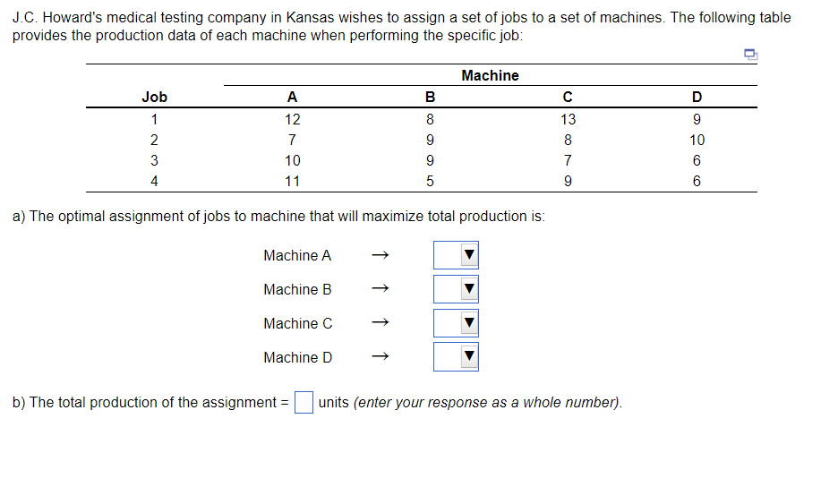Click value 5 for Job 4 Machine B
821x504 pixels.
click(x=430, y=182)
